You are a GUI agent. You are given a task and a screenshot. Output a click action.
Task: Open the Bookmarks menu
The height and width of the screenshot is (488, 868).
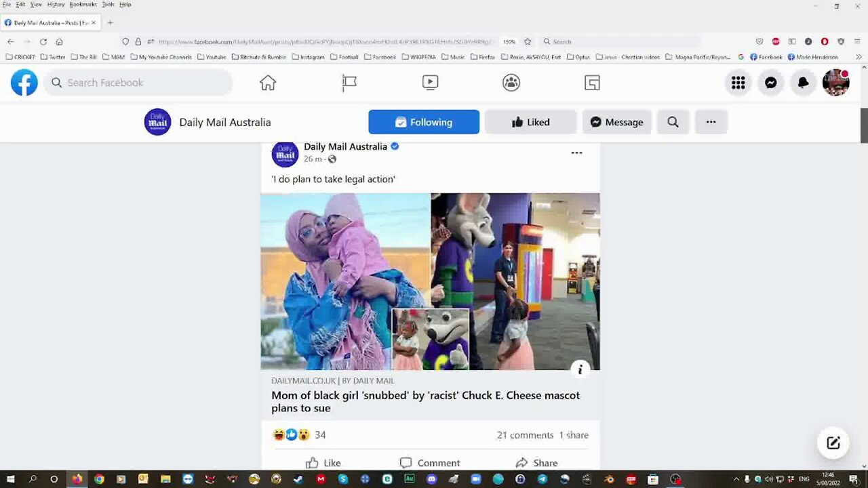[83, 4]
